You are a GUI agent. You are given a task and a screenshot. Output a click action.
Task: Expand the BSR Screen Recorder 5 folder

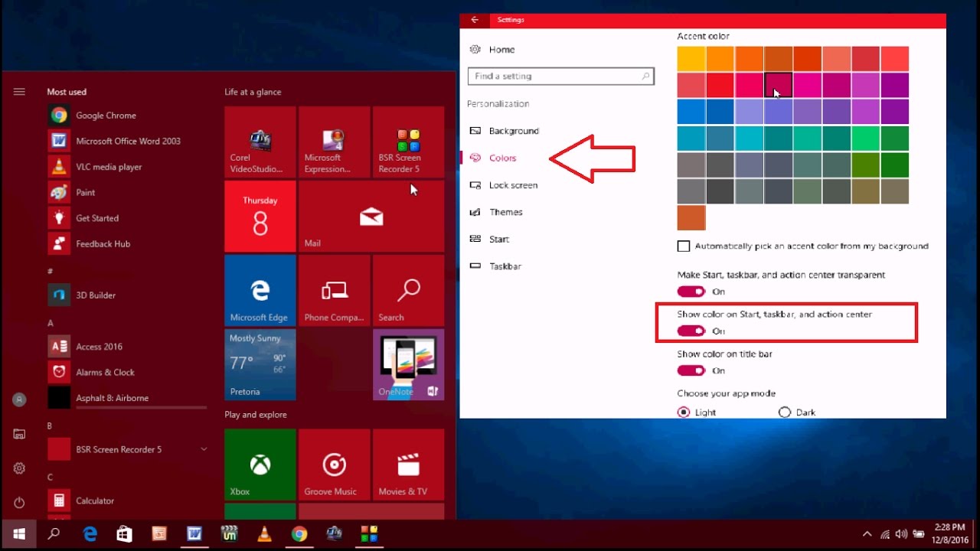point(204,449)
